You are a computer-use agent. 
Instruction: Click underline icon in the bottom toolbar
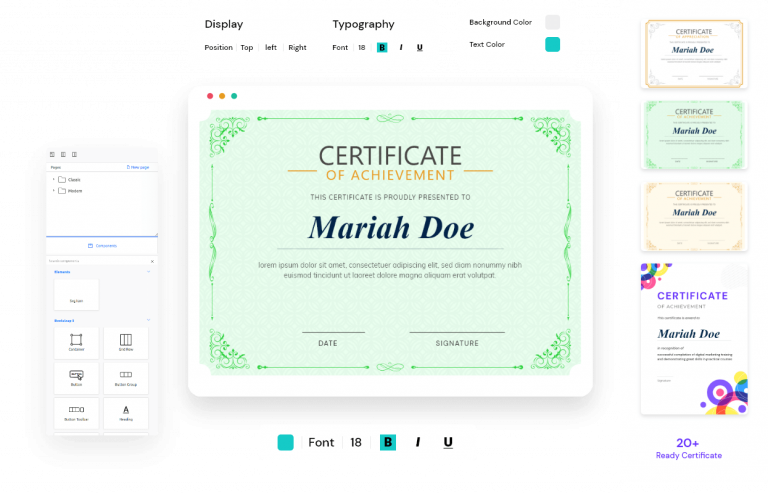447,442
